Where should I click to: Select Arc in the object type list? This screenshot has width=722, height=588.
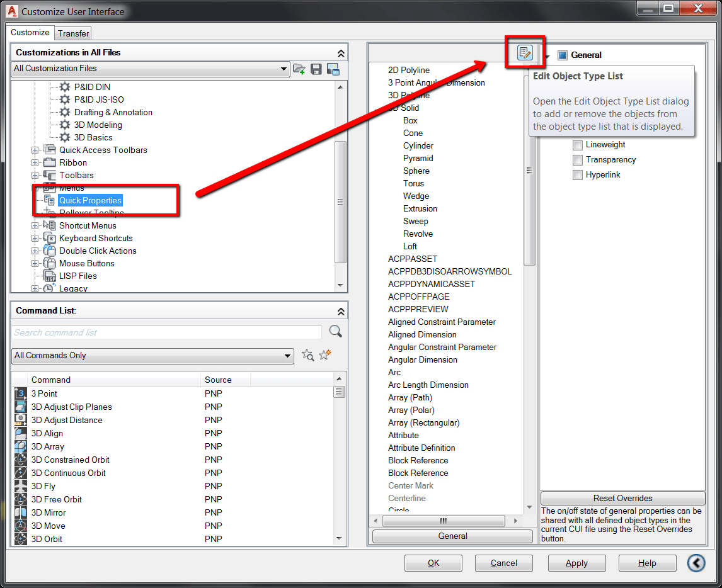(394, 372)
